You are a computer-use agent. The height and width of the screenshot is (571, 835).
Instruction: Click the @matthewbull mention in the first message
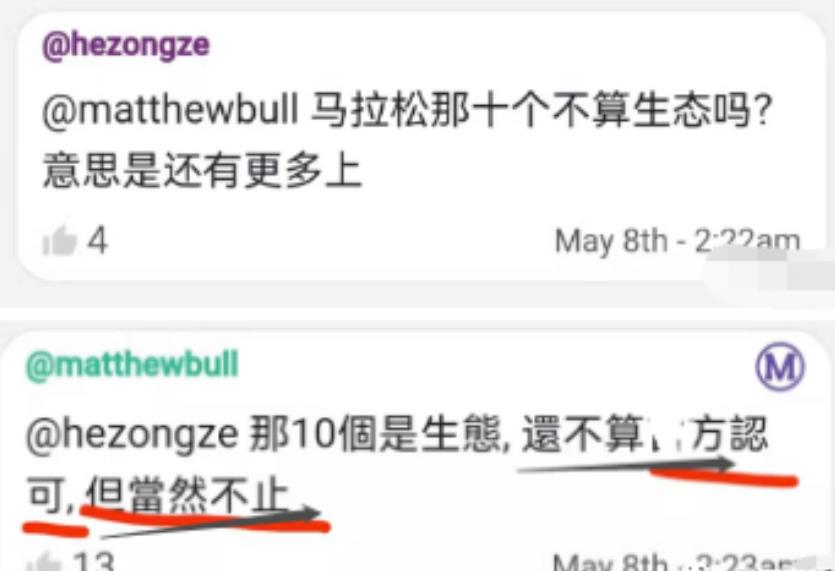[x=170, y=110]
